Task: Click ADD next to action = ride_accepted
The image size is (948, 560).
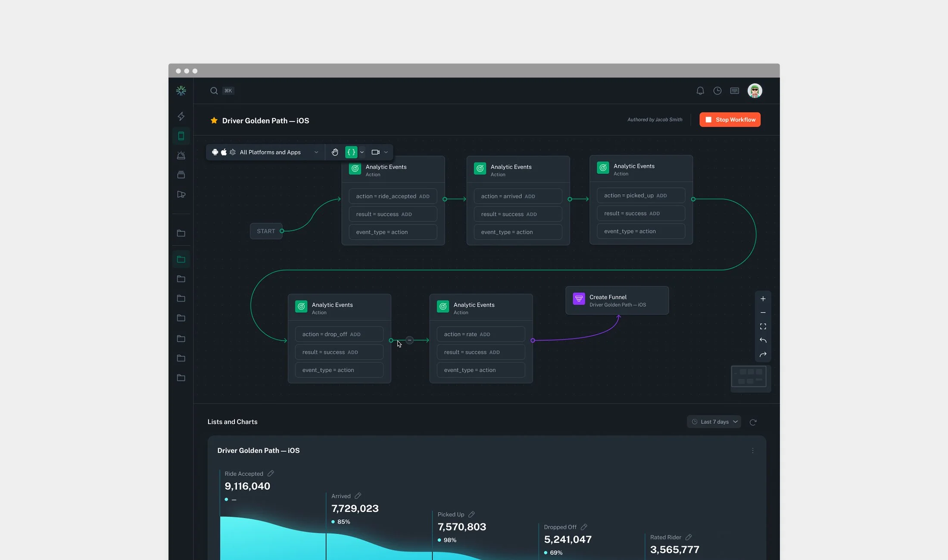Action: (x=424, y=196)
